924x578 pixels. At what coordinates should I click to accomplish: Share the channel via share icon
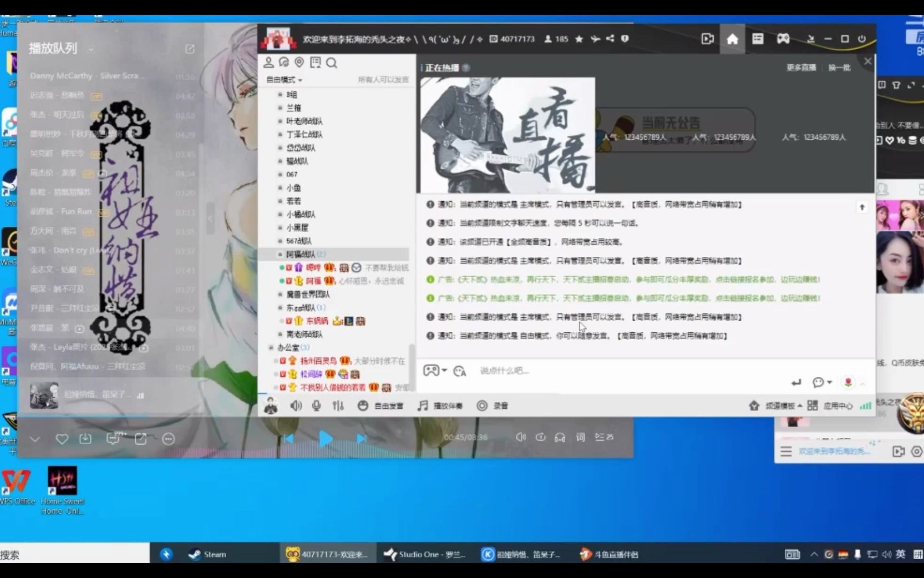click(x=610, y=39)
